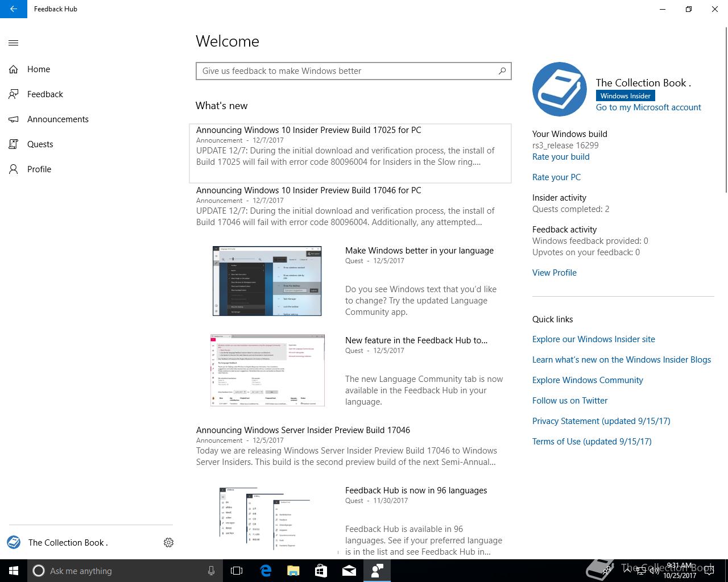Screen dimensions: 728x582
Task: Click the small account avatar in the sidebar
Action: 14,542
